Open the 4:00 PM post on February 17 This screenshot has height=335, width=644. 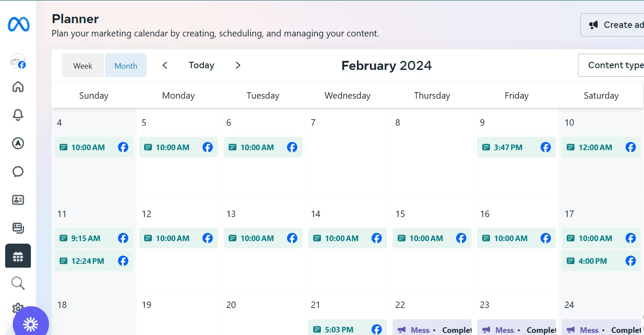click(x=593, y=261)
